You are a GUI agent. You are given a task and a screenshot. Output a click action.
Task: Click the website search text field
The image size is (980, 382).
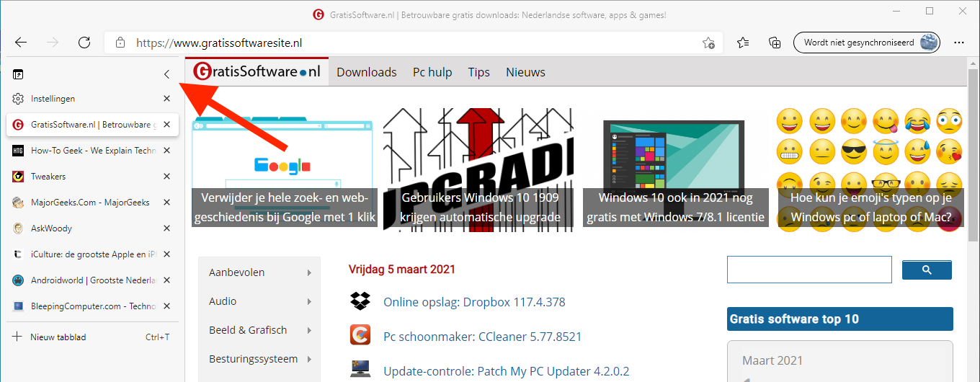[x=809, y=270]
